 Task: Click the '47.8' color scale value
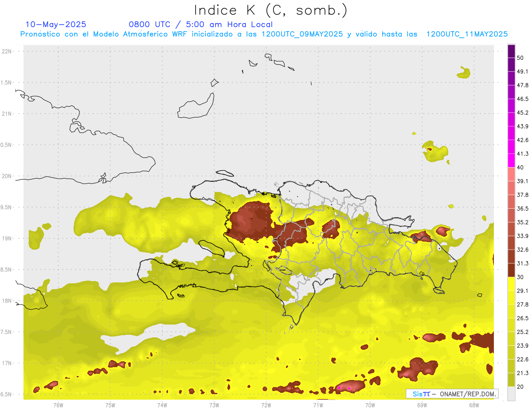523,85
